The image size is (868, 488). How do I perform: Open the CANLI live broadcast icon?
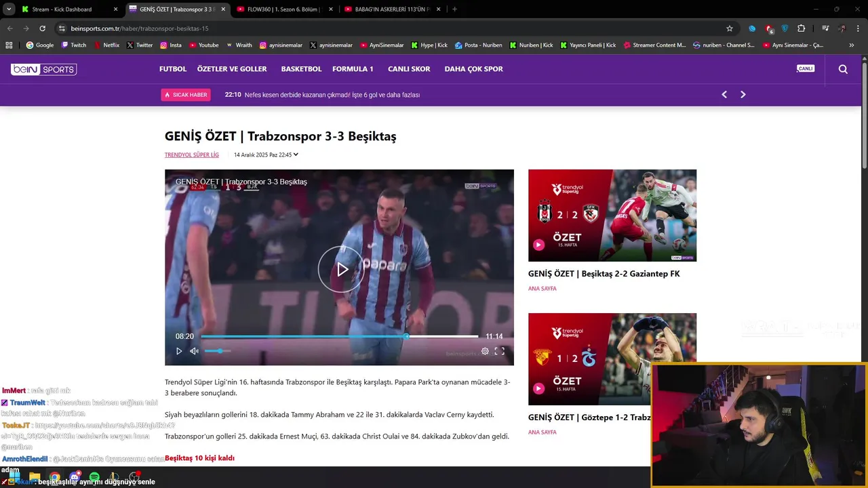click(805, 68)
